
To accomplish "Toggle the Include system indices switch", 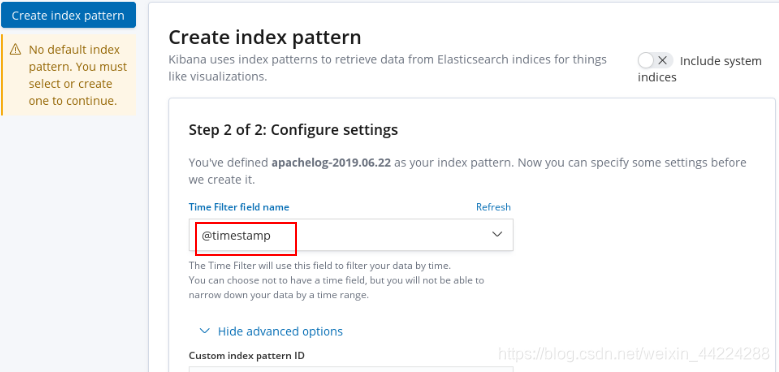I will pos(655,61).
